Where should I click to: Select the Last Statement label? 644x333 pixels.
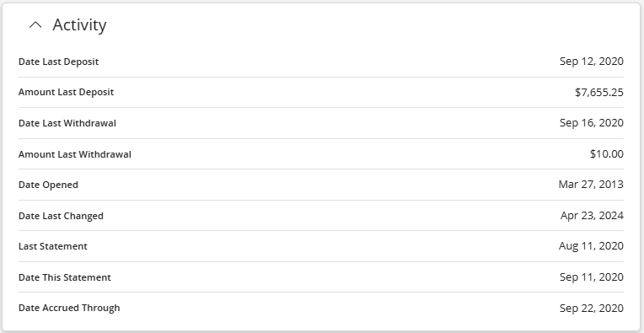(53, 246)
